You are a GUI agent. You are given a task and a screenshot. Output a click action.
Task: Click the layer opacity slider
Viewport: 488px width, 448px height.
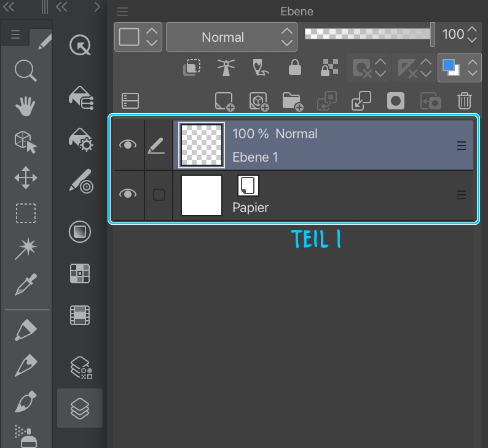369,34
